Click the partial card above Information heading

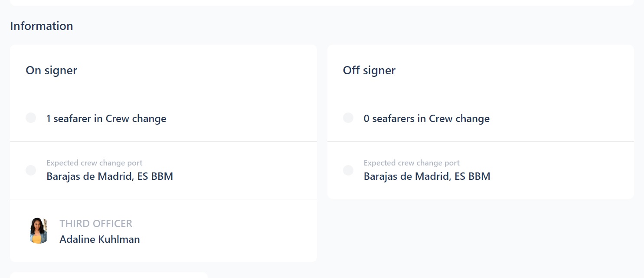tap(321, 2)
